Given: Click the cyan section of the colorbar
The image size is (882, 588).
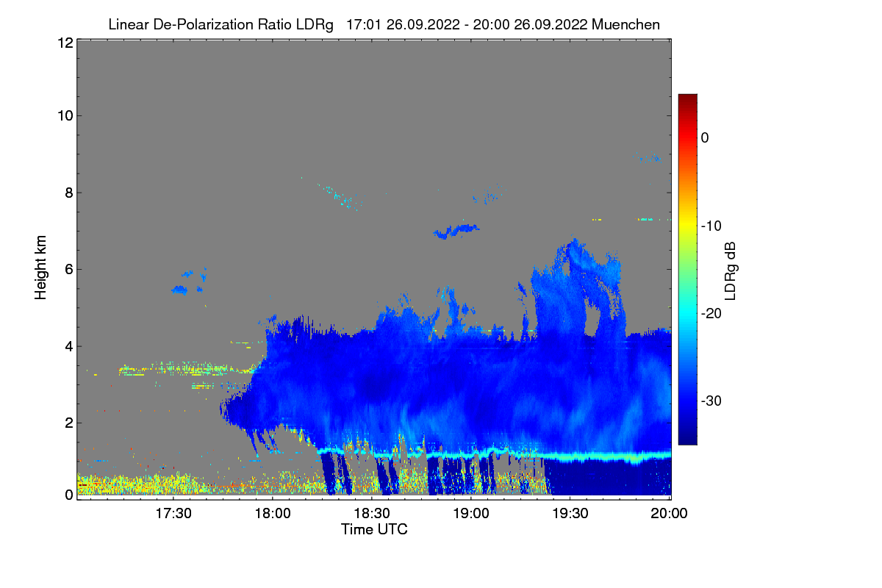Looking at the screenshot, I should click(687, 312).
